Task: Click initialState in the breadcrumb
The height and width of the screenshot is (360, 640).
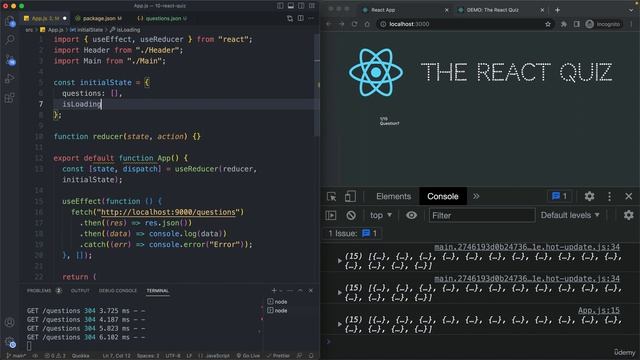Action: tap(87, 30)
